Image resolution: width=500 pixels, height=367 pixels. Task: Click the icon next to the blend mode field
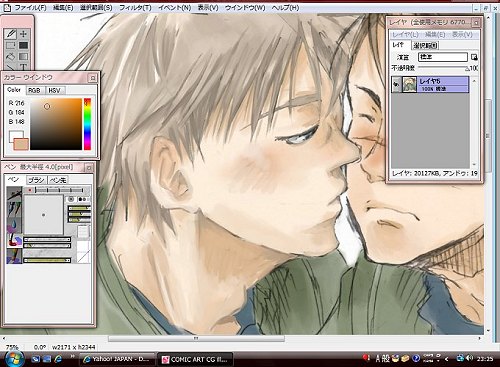coord(474,57)
